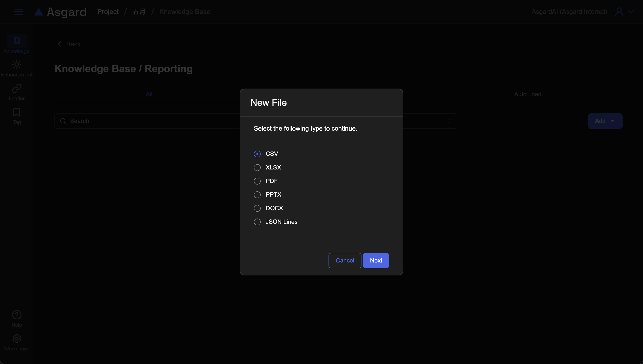This screenshot has width=643, height=364.
Task: Open the Help question mark icon
Action: 17,315
